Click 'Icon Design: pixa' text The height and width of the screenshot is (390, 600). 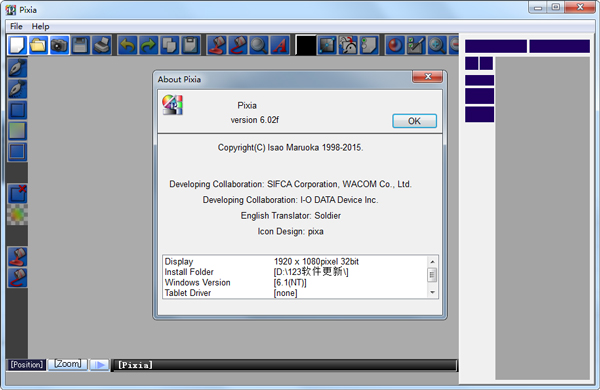pyautogui.click(x=290, y=231)
